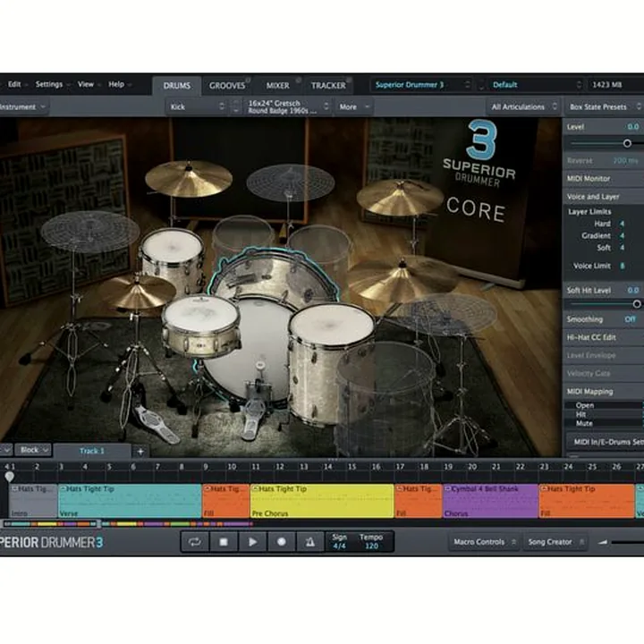Viewport: 644px width, 644px height.
Task: Start playback with the play button
Action: point(252,542)
